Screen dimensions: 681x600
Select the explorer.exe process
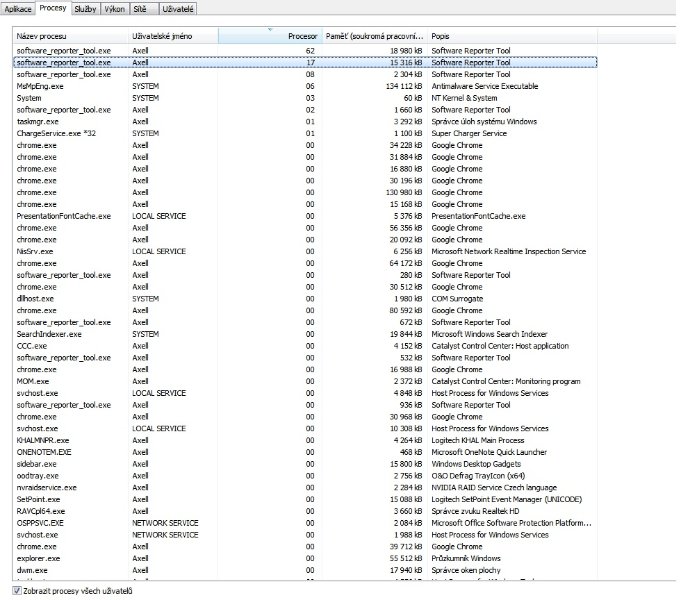coord(305,558)
